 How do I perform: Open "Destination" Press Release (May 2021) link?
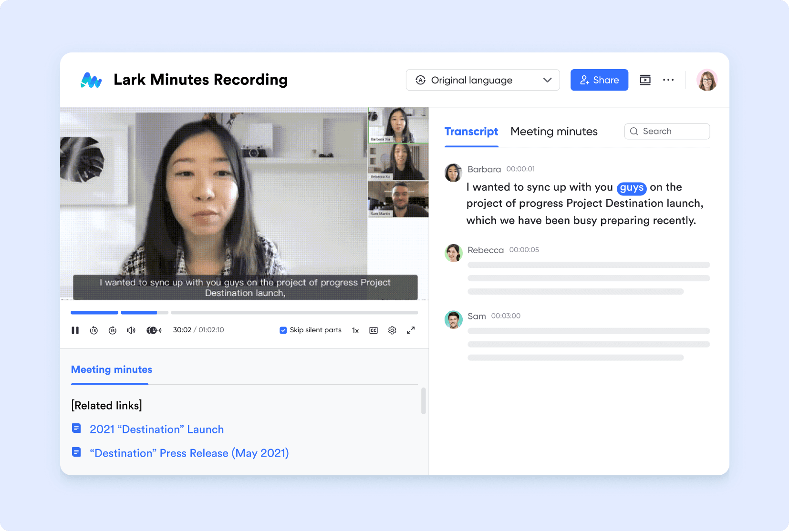[189, 453]
